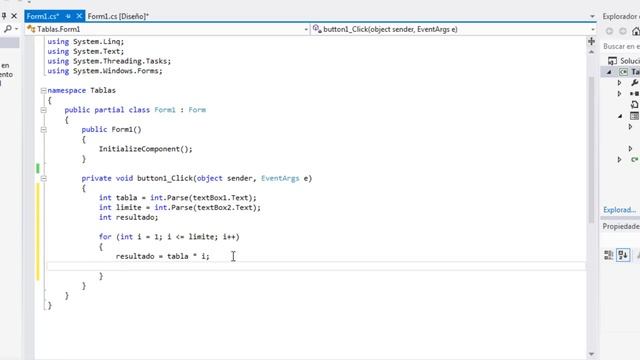Click line 'using System.Linq;'
Image resolution: width=640 pixels, height=360 pixels.
[x=86, y=42]
